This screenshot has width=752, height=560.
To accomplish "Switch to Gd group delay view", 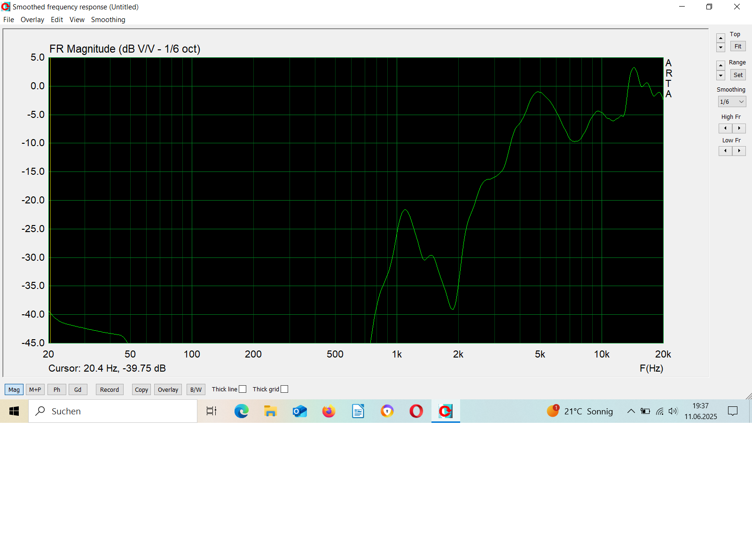I will (x=78, y=389).
